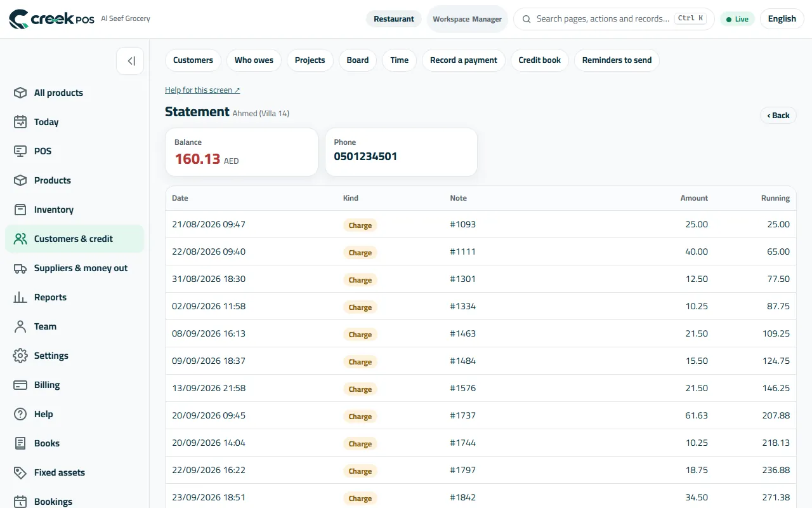Open Customers & credit people icon
The image size is (812, 508).
20,239
